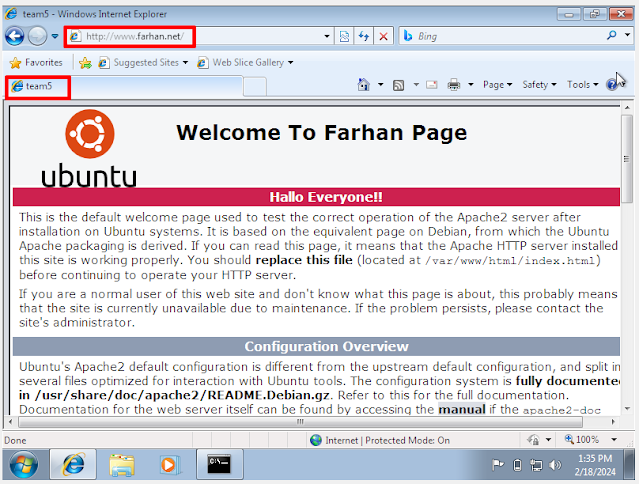Open the Favorites center

36,63
